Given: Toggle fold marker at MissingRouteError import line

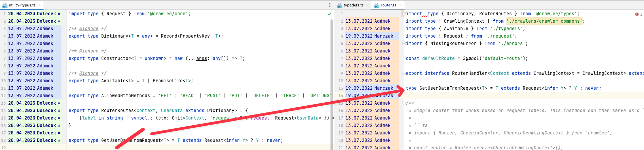Looking at the screenshot, I should [x=404, y=44].
